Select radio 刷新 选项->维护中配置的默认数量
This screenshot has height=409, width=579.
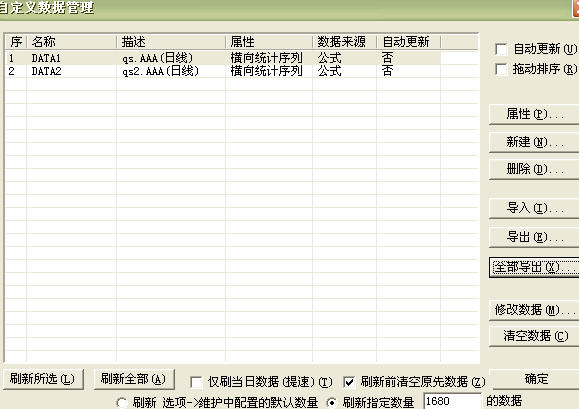[121, 402]
